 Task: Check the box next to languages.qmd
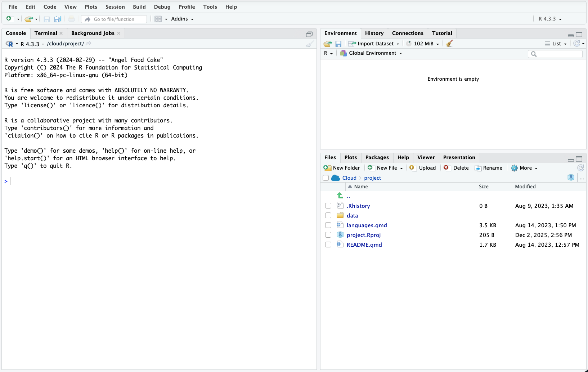tap(328, 225)
